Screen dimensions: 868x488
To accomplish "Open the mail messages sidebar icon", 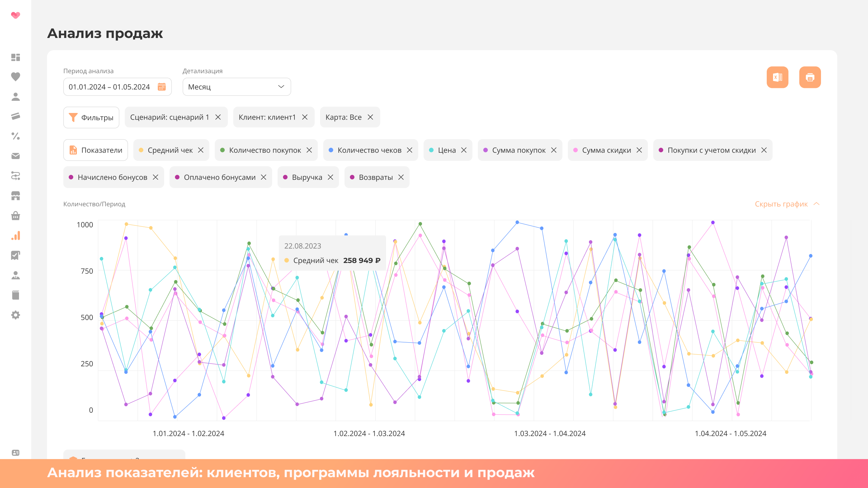I will (x=15, y=156).
